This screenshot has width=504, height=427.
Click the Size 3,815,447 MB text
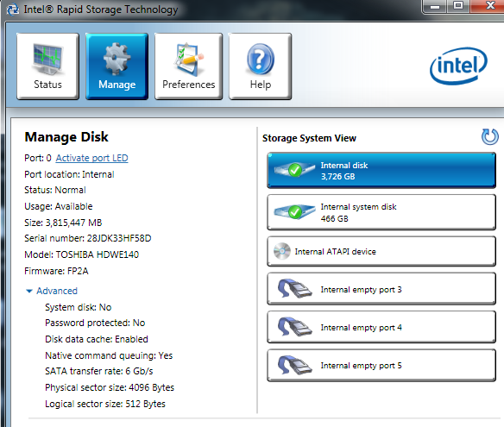63,223
